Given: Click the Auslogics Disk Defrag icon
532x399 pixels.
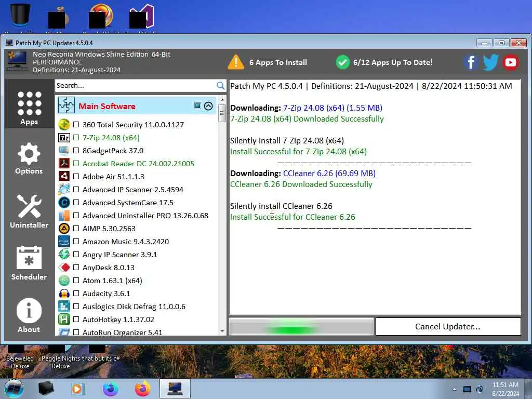Looking at the screenshot, I should tap(64, 307).
